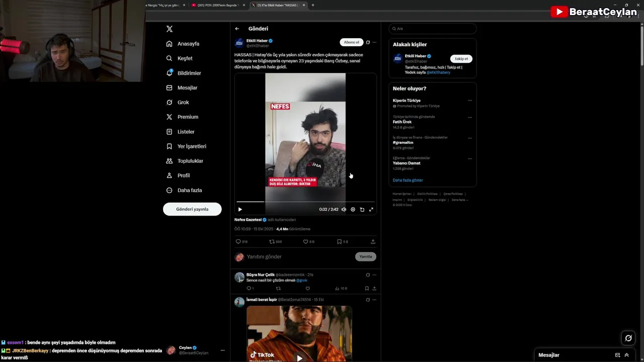Enter video fullscreen
644x362 pixels.
point(371,209)
